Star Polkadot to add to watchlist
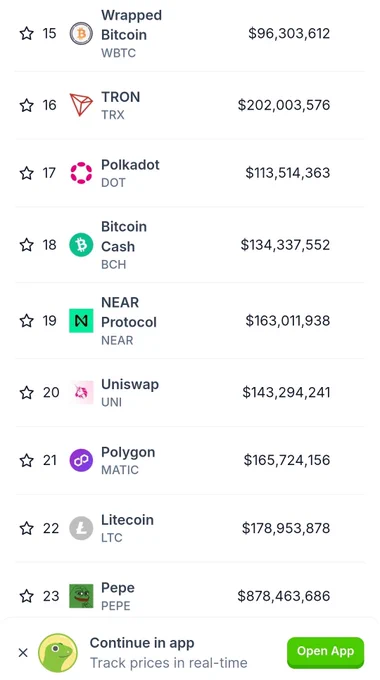 click(26, 173)
